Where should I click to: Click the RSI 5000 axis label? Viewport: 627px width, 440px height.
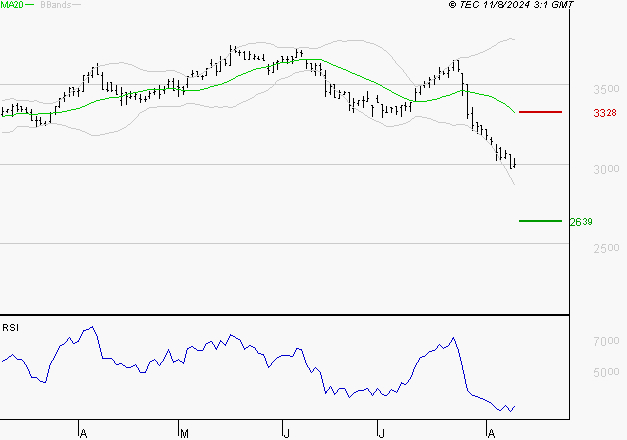click(x=606, y=372)
